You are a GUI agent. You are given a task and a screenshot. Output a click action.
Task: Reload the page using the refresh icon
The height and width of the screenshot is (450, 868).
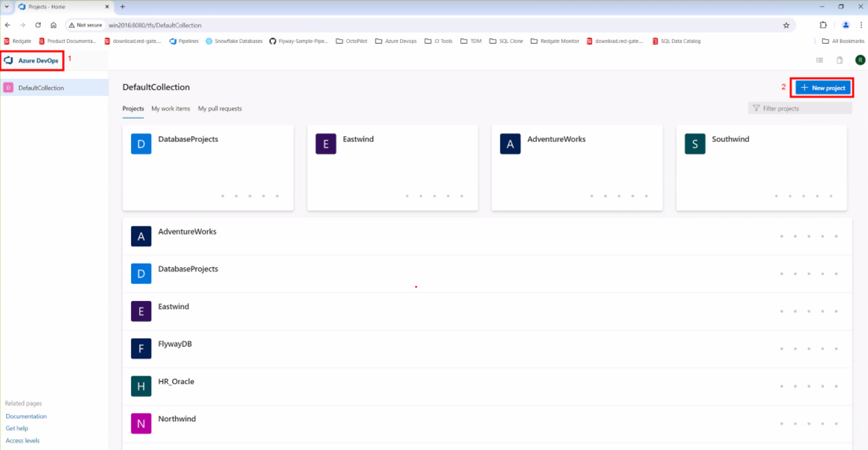click(38, 25)
